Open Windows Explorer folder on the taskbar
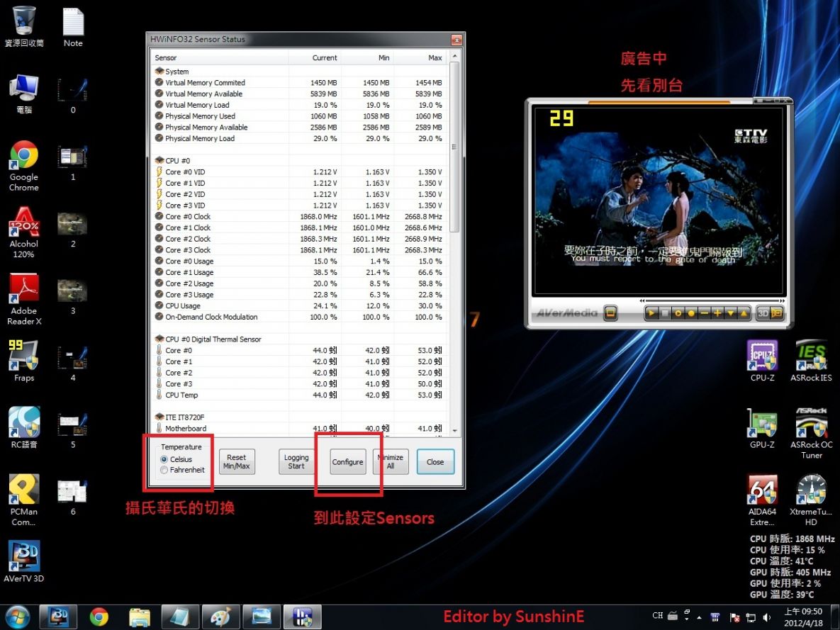The width and height of the screenshot is (840, 630). [139, 617]
